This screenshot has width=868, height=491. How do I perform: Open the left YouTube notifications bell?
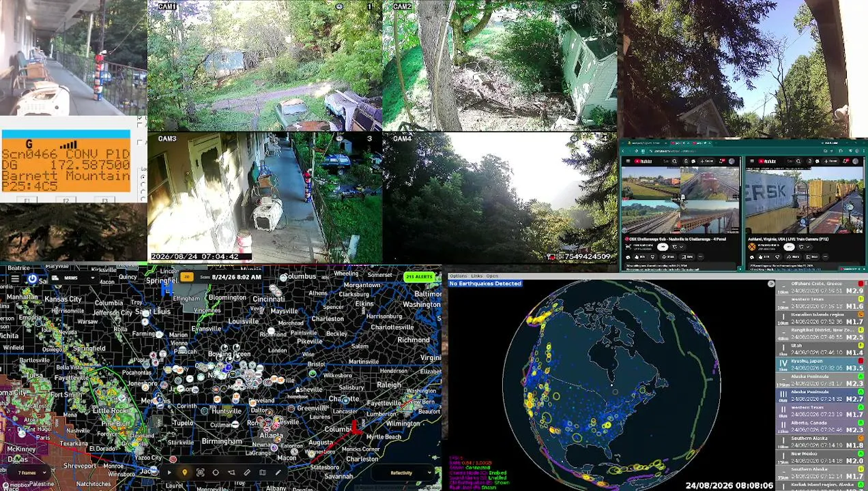(x=722, y=161)
